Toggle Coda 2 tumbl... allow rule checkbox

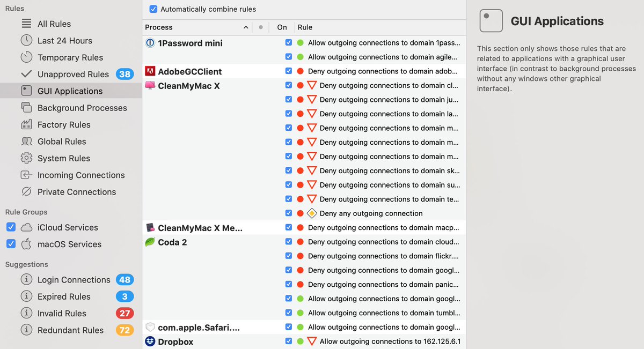[289, 313]
